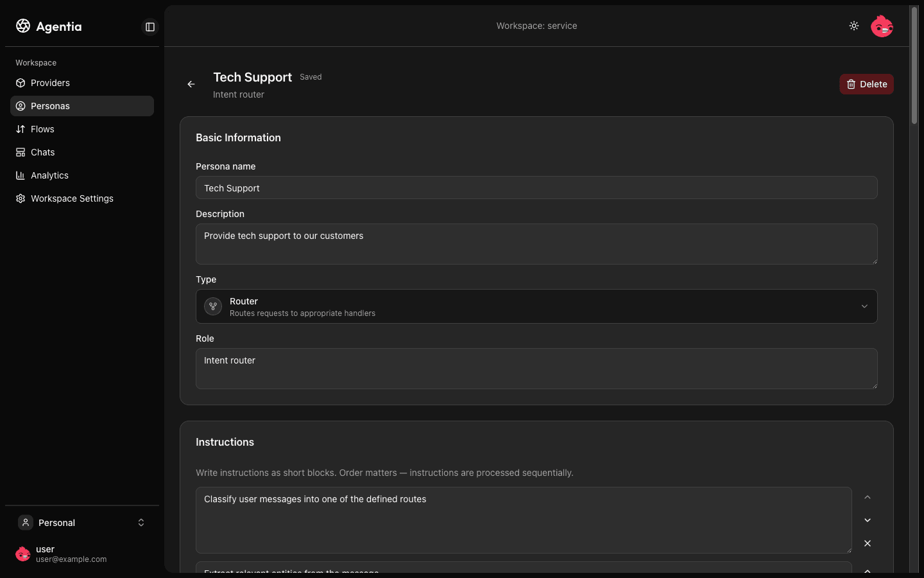Open Chats in the sidebar
The width and height of the screenshot is (924, 578).
(x=82, y=152)
